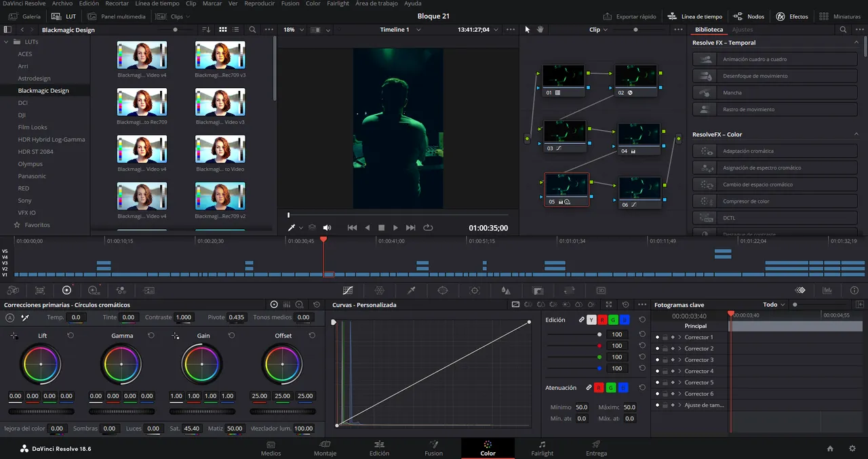Viewport: 868px width, 459px height.
Task: Open the Key palette icon
Action: pyautogui.click(x=538, y=290)
